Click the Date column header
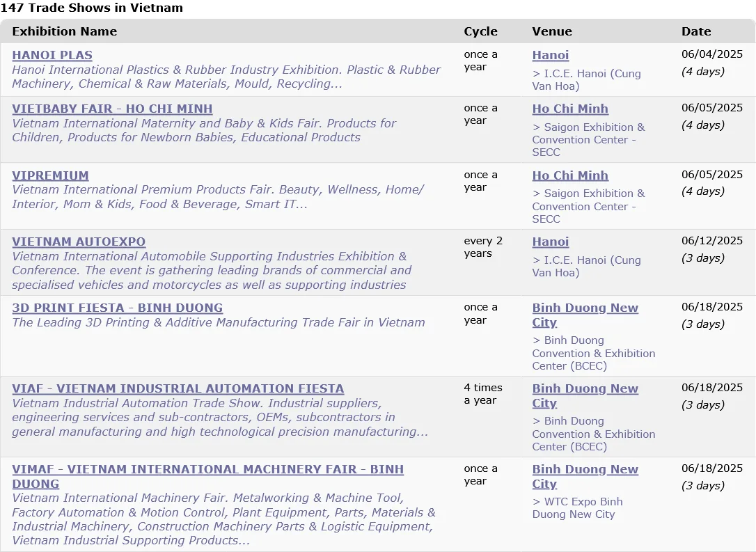 click(x=695, y=31)
